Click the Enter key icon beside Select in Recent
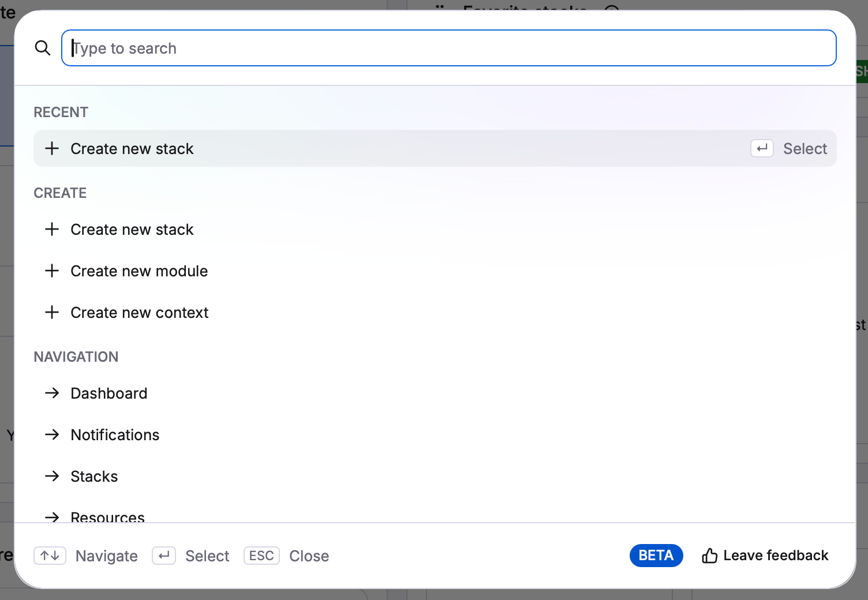 [x=762, y=149]
